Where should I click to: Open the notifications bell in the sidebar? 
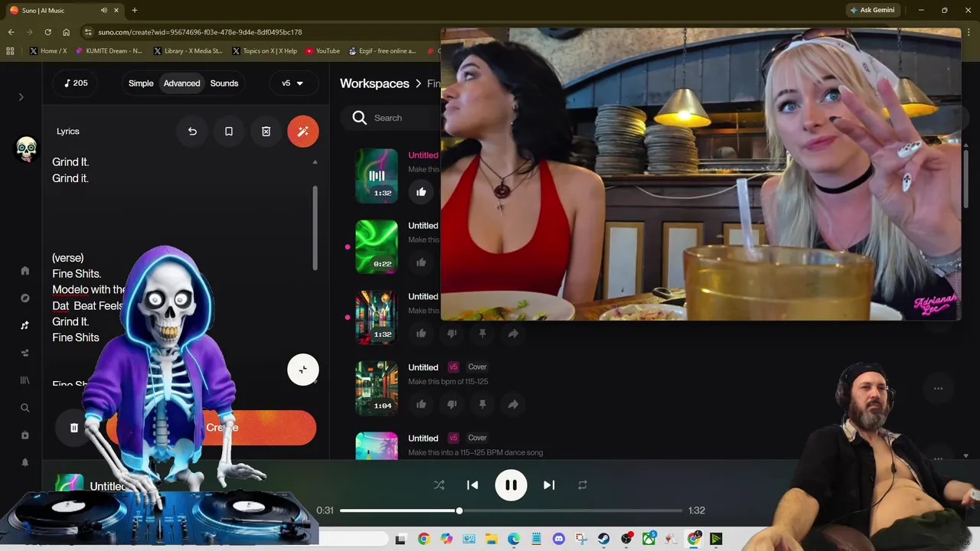tap(24, 462)
